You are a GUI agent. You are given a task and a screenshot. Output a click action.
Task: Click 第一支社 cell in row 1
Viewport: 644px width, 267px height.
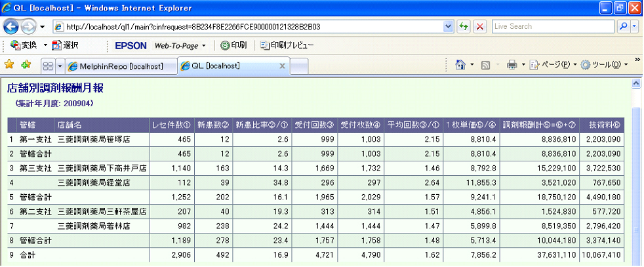click(x=35, y=140)
